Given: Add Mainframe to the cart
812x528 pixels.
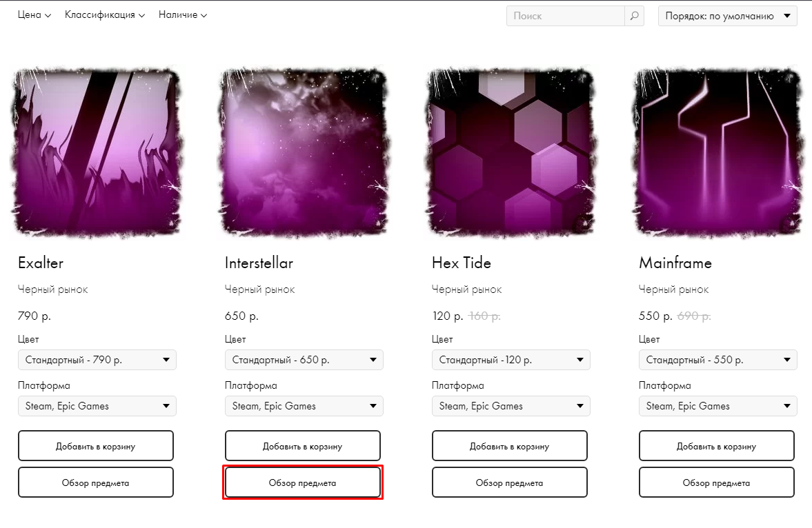Looking at the screenshot, I should tap(717, 446).
